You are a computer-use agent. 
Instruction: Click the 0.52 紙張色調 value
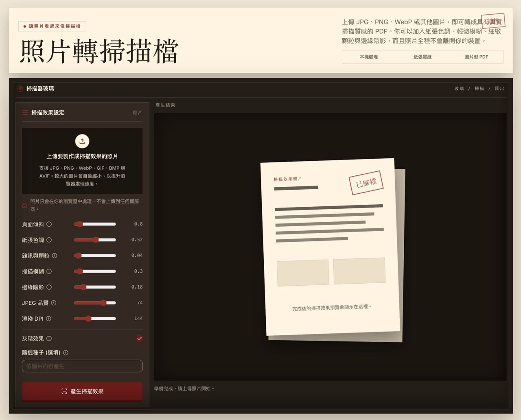(x=137, y=240)
